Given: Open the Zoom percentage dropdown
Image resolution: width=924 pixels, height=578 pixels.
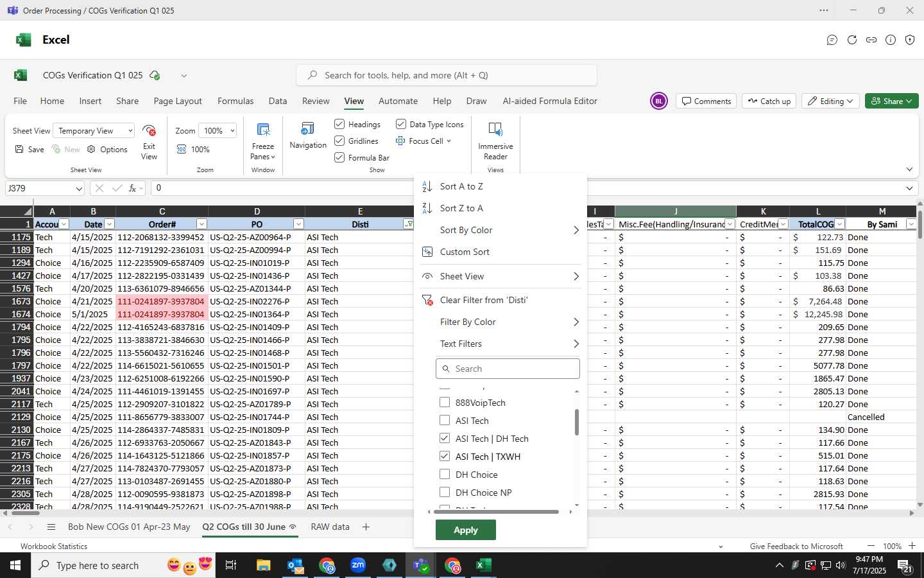Looking at the screenshot, I should click(218, 130).
